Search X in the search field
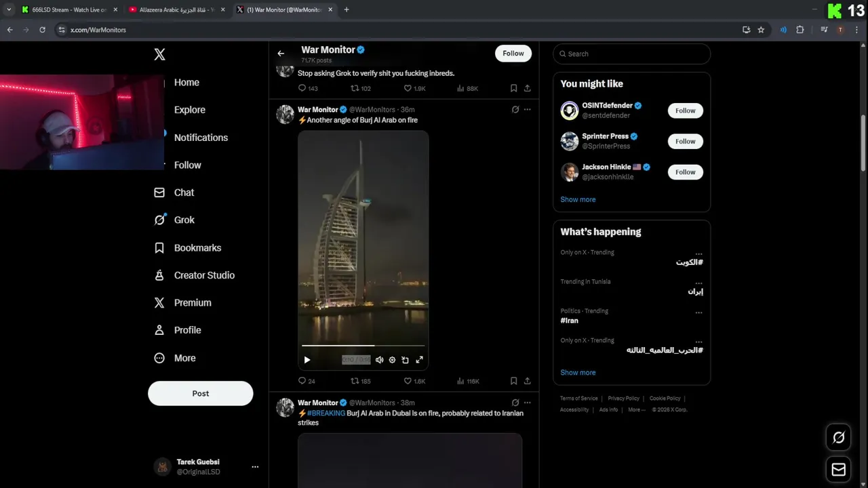Image resolution: width=868 pixels, height=488 pixels. [x=631, y=54]
